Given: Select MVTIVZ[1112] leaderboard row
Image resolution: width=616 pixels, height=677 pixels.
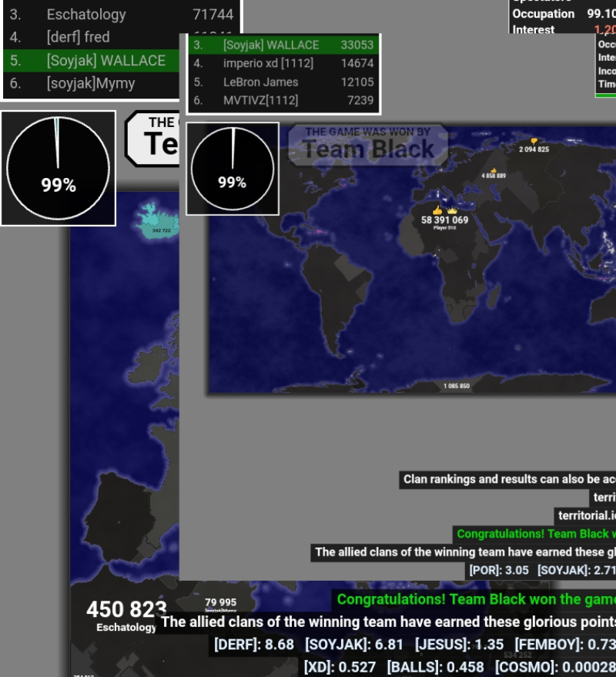Looking at the screenshot, I should [283, 100].
